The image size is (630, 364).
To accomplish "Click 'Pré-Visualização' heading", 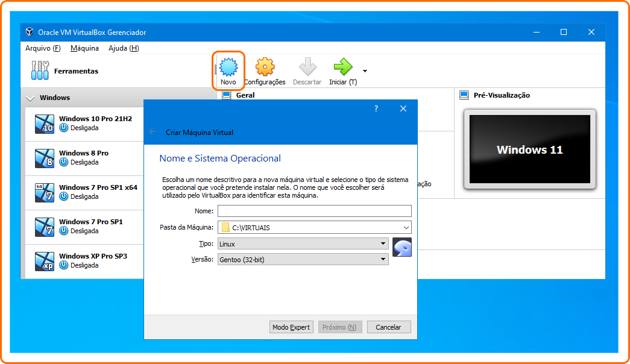I will (502, 95).
